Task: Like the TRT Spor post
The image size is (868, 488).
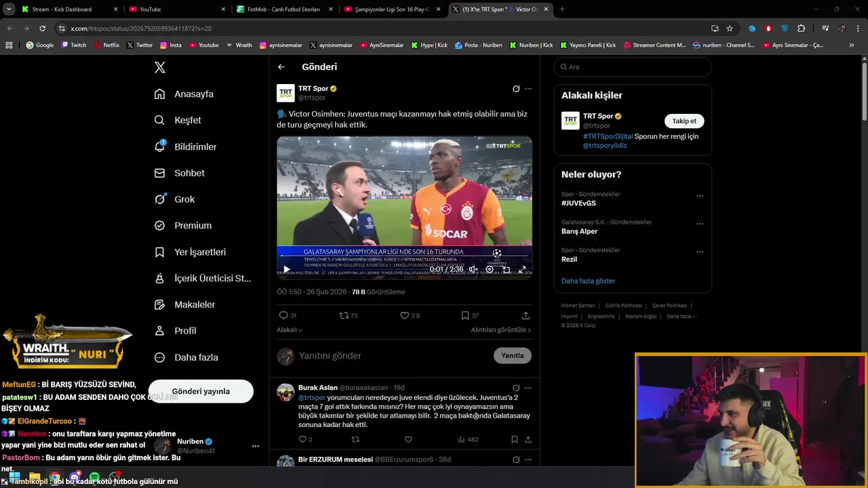Action: [410, 316]
